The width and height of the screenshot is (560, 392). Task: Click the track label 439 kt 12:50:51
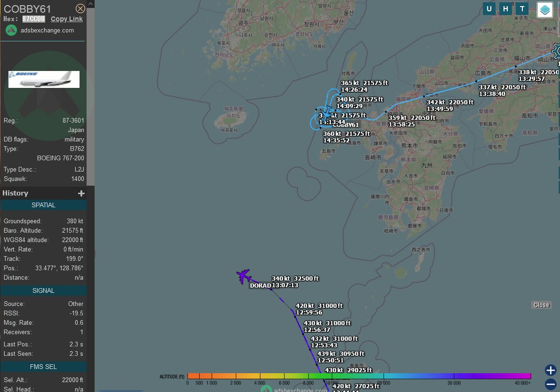[x=341, y=357]
